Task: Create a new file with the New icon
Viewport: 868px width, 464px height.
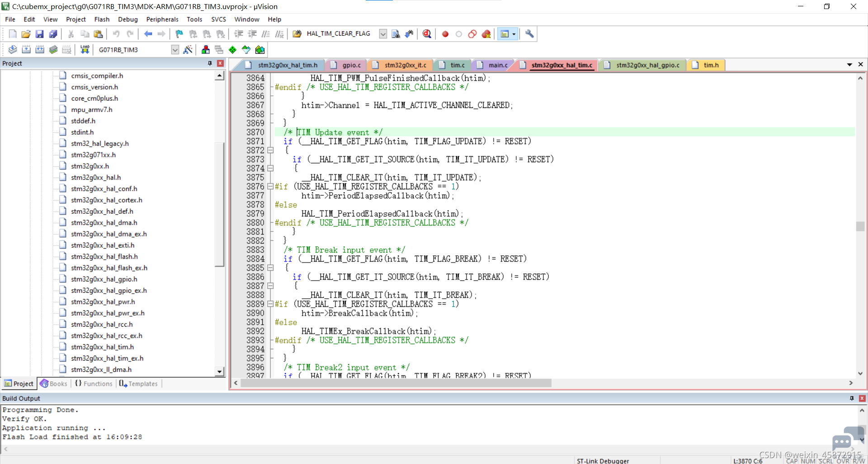Action: [x=13, y=34]
